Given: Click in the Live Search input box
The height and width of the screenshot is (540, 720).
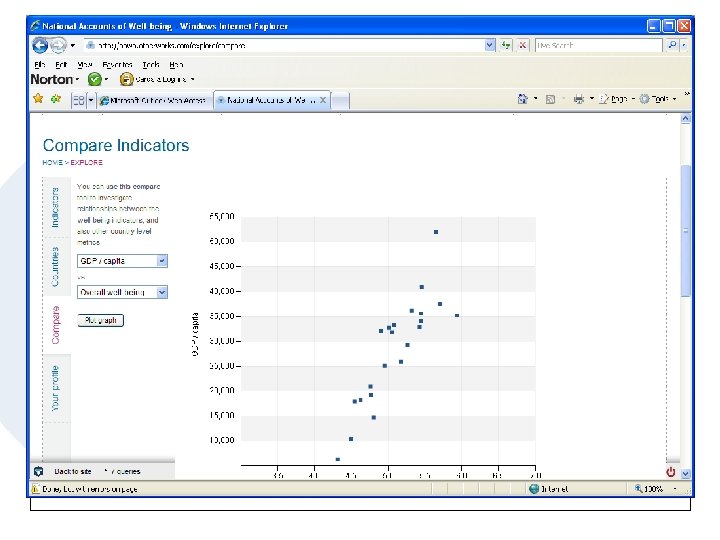Looking at the screenshot, I should click(597, 45).
